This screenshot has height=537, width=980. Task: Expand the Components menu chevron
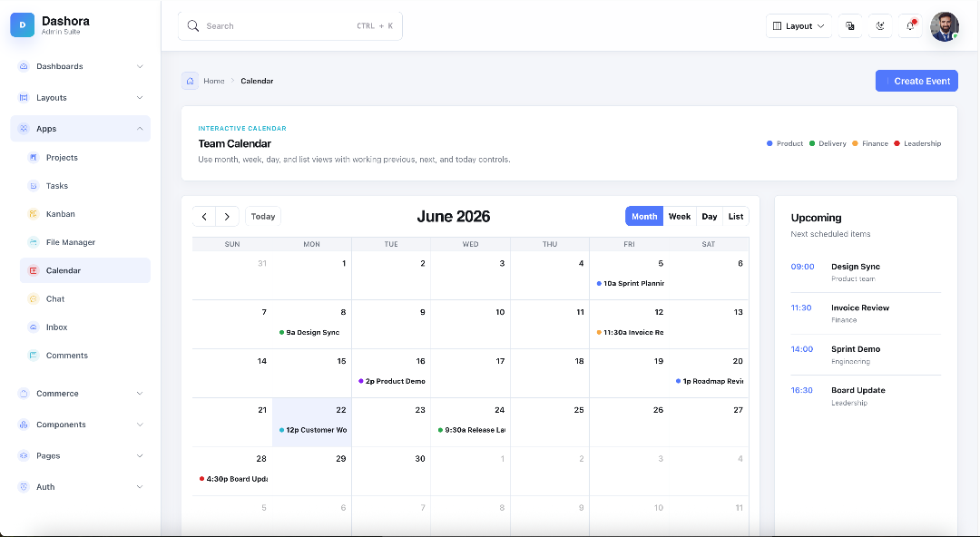point(140,425)
